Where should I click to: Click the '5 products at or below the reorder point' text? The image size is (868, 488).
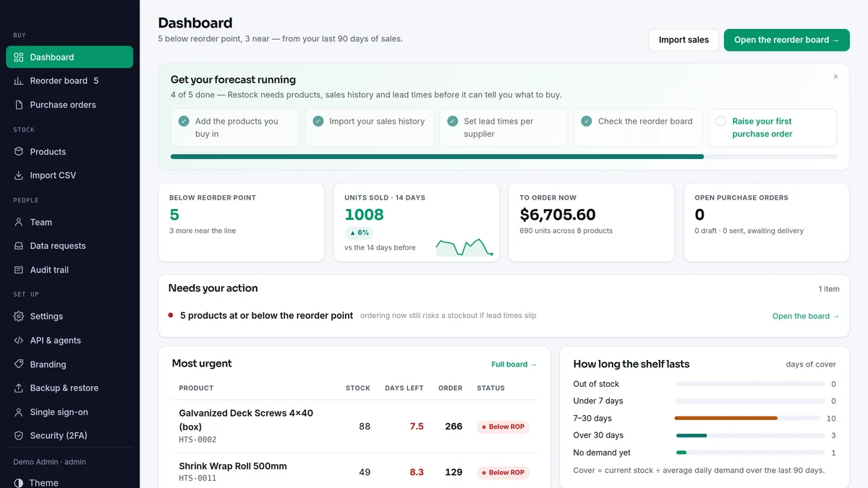[x=267, y=316]
